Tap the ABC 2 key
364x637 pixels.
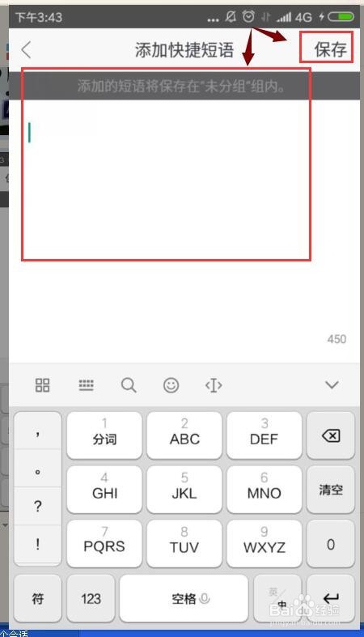[184, 435]
